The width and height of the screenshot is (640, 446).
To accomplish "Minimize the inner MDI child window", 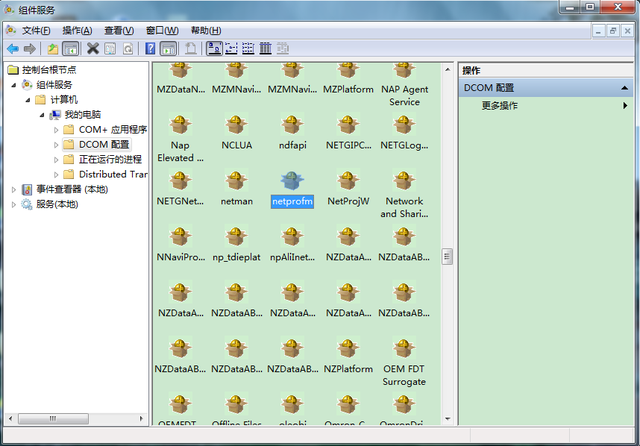I will point(598,31).
